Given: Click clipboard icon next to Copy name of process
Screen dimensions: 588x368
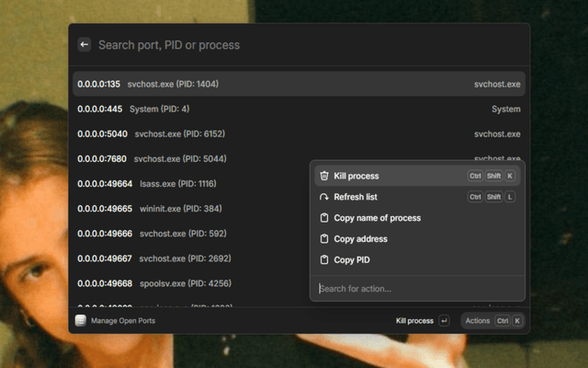Looking at the screenshot, I should (x=323, y=218).
